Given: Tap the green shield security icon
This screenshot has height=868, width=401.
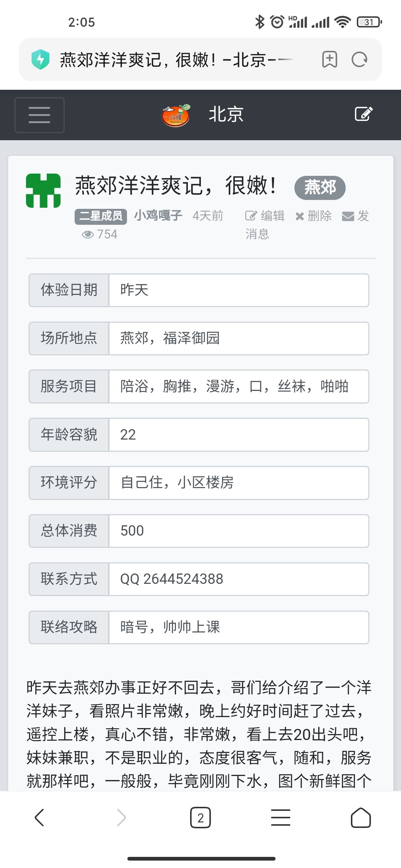Looking at the screenshot, I should point(40,59).
